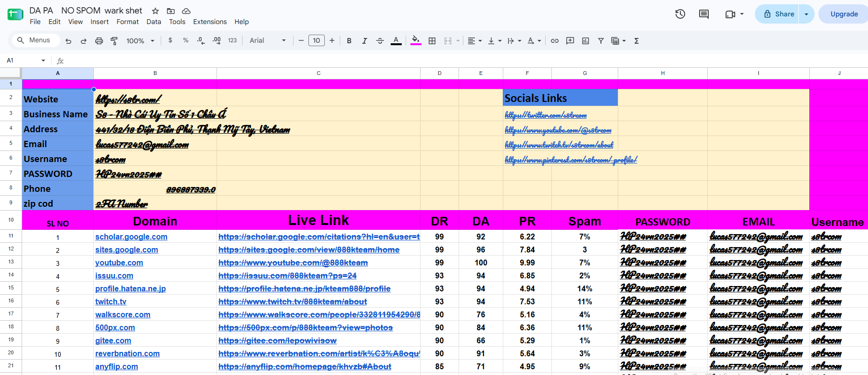This screenshot has width=868, height=375.
Task: Star the spreadsheet document
Action: pos(155,11)
